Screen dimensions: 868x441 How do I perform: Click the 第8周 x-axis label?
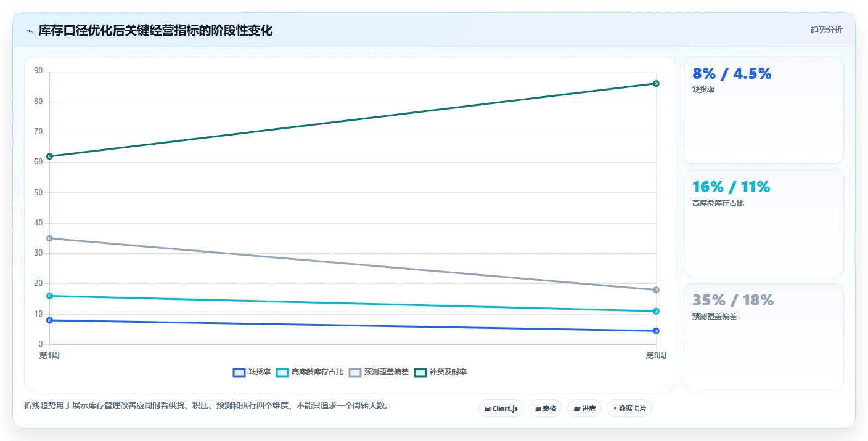coord(656,356)
